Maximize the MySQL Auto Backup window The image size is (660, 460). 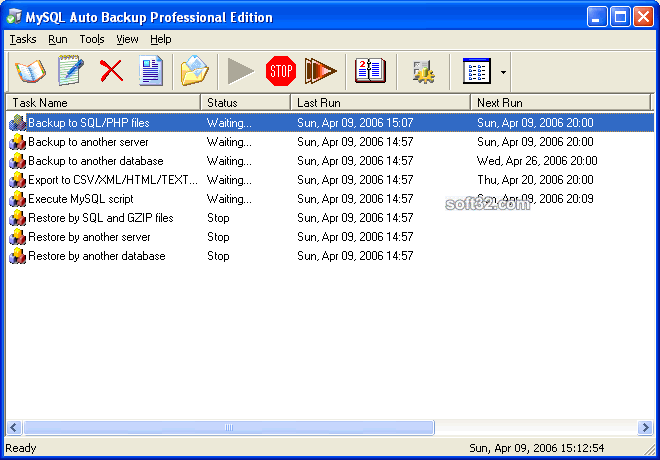point(620,17)
